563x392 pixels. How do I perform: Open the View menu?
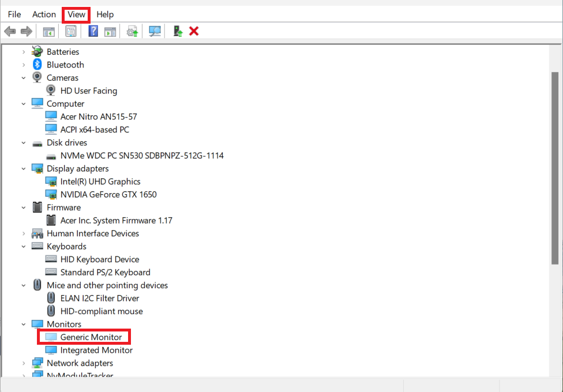pos(76,14)
